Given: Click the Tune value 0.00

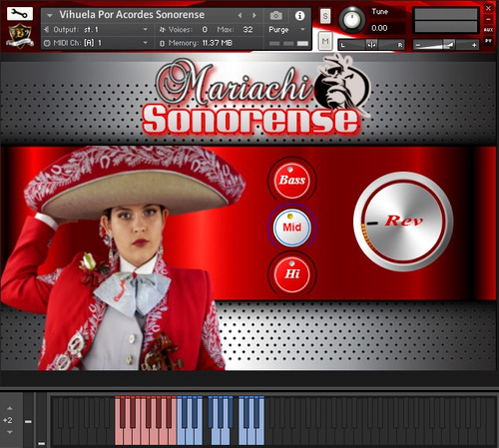Looking at the screenshot, I should tap(379, 28).
